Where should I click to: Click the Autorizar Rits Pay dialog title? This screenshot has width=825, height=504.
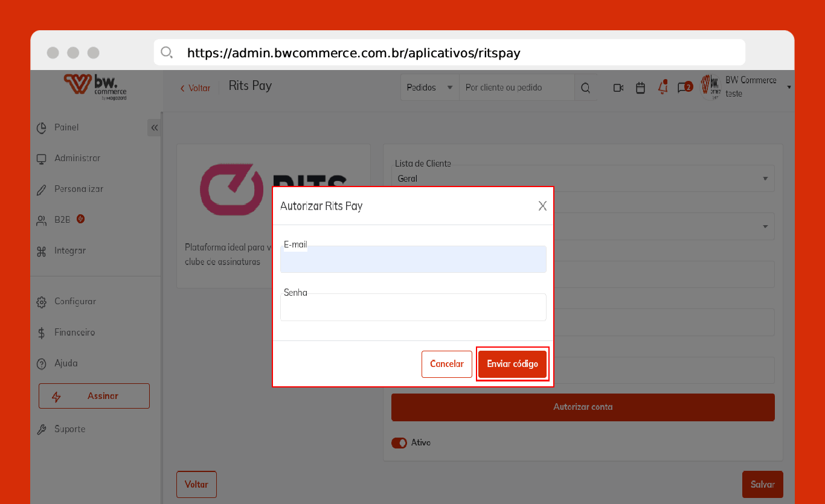click(321, 206)
